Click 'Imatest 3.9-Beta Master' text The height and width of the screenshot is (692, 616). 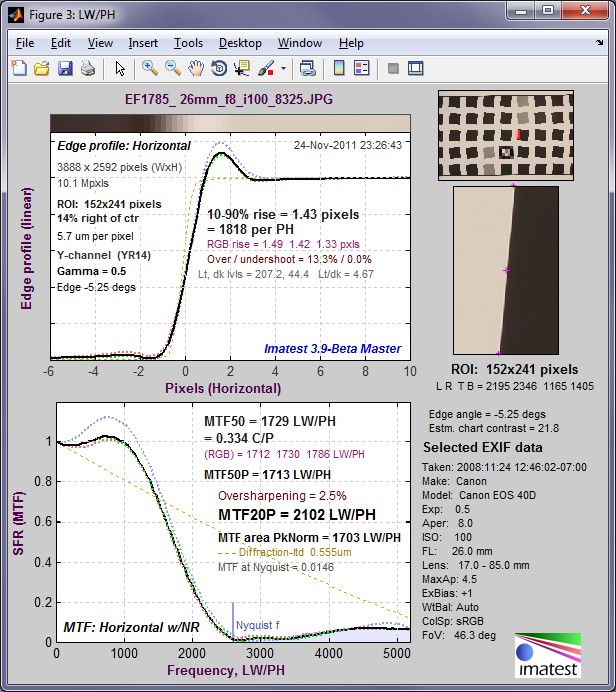pyautogui.click(x=333, y=349)
